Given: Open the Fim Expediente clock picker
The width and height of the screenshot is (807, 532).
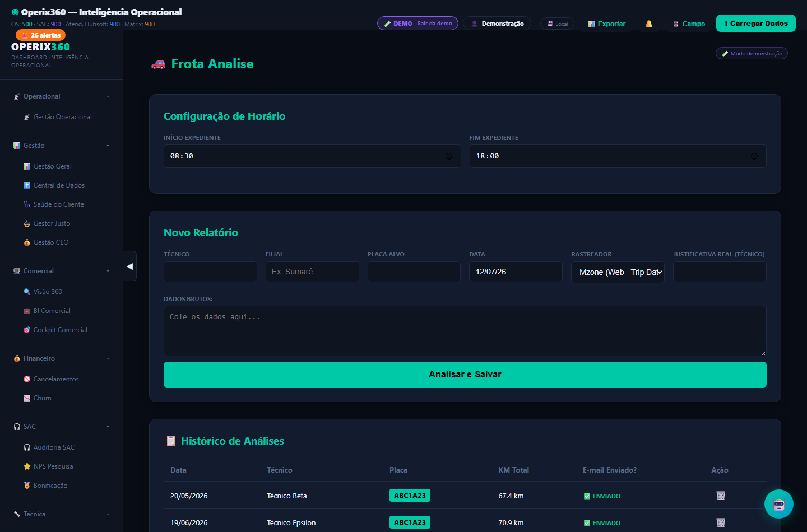Looking at the screenshot, I should [754, 156].
